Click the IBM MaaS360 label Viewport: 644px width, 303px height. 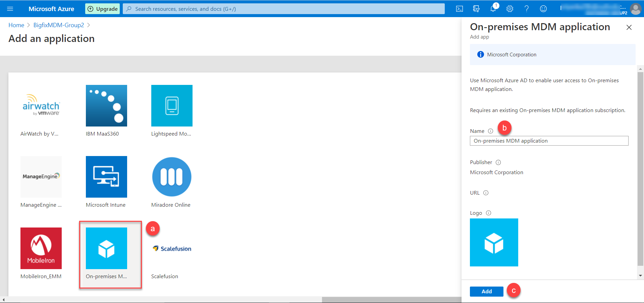(102, 134)
